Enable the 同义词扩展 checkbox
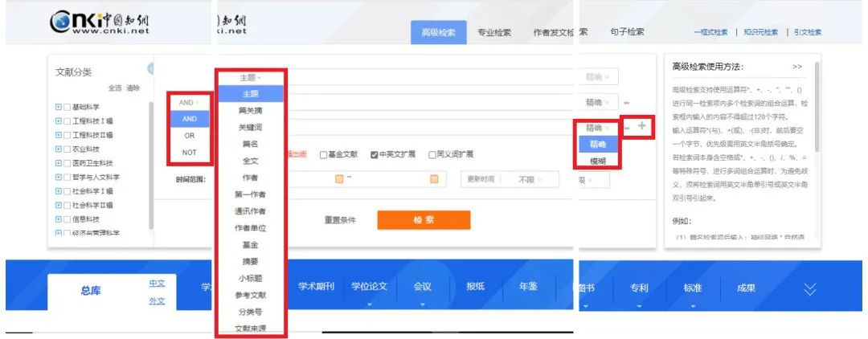The height and width of the screenshot is (339, 868). [x=432, y=155]
